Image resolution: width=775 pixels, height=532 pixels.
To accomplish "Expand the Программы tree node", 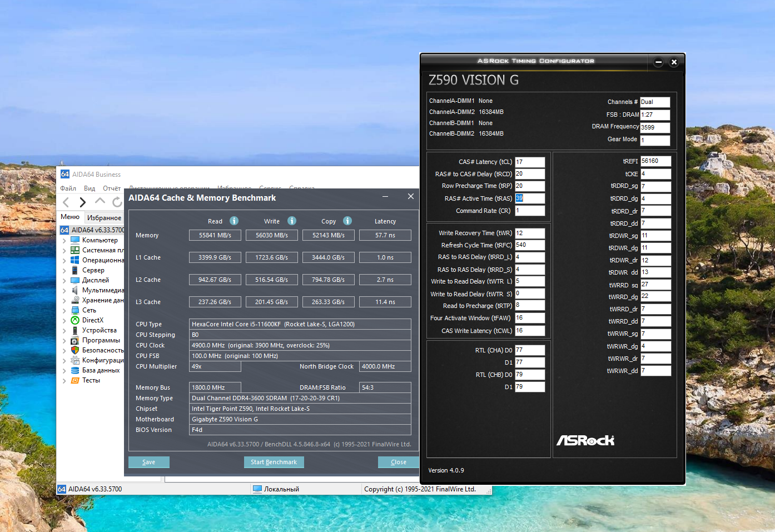I will (64, 341).
